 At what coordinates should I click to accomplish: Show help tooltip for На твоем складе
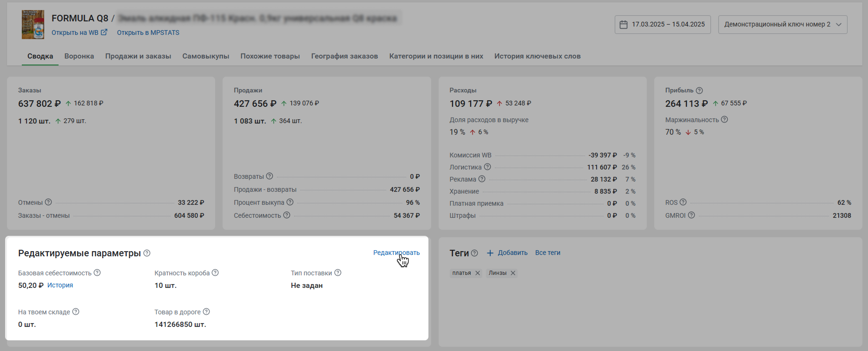pyautogui.click(x=76, y=312)
